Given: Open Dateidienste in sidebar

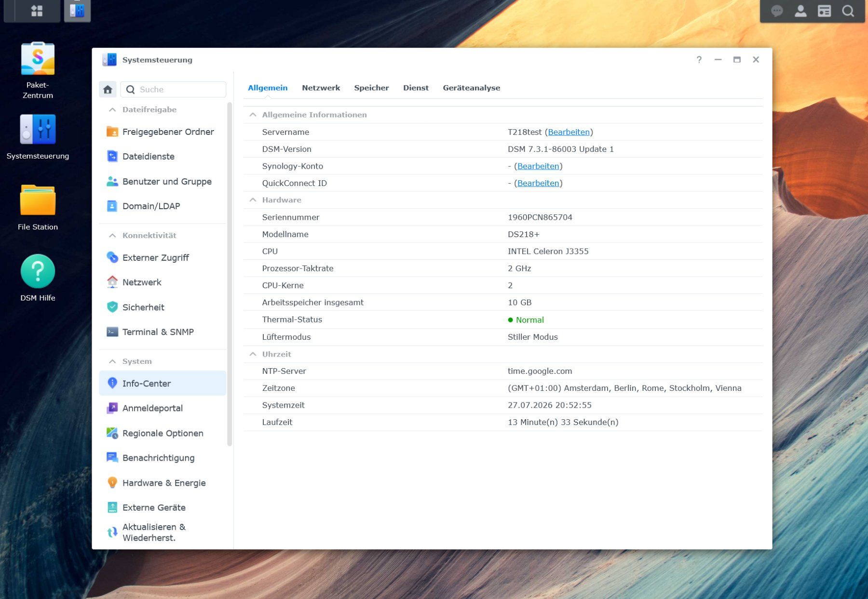Looking at the screenshot, I should pyautogui.click(x=163, y=156).
